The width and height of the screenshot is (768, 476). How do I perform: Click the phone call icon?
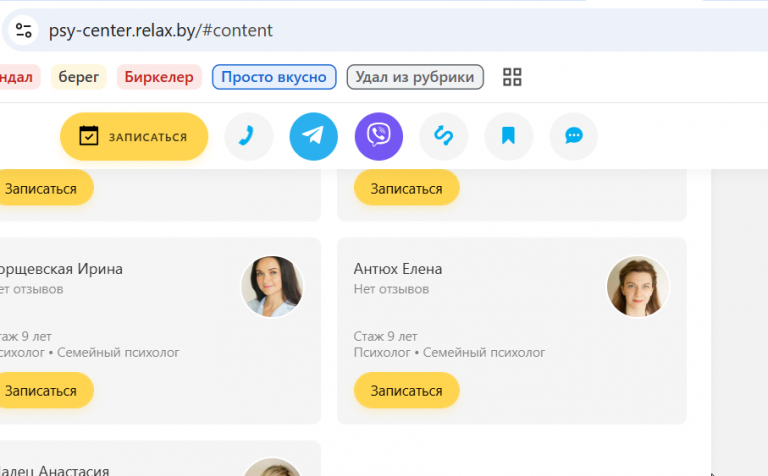click(x=248, y=137)
